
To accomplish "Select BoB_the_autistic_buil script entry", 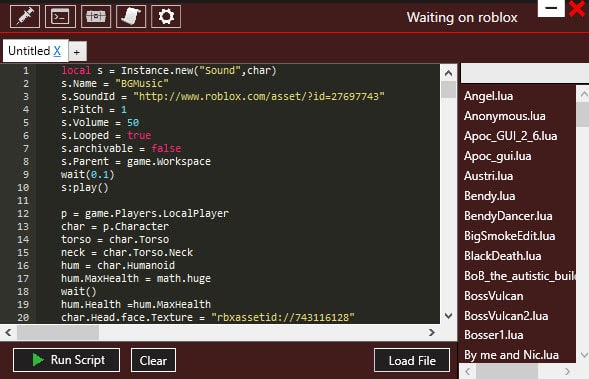I will [520, 276].
